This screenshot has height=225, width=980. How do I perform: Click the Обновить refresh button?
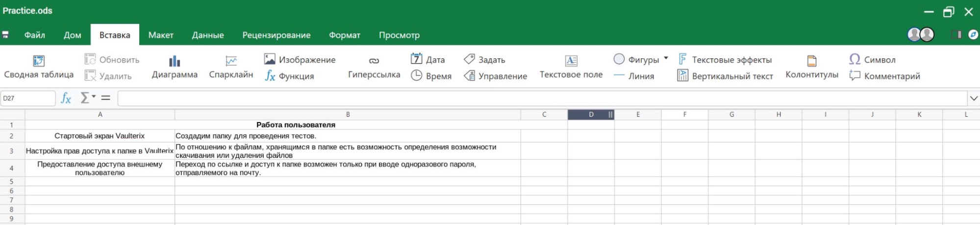[112, 60]
